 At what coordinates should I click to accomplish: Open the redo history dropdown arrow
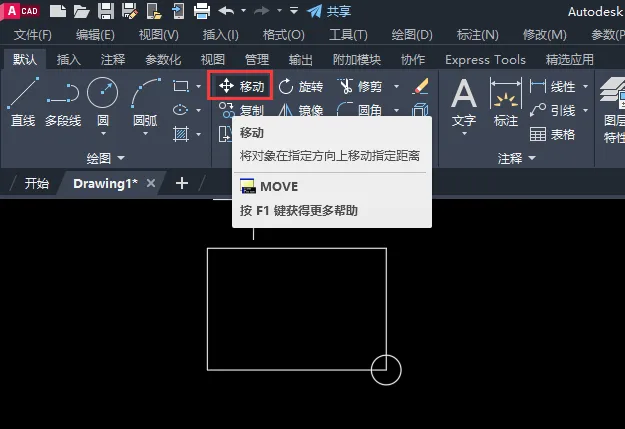point(279,10)
